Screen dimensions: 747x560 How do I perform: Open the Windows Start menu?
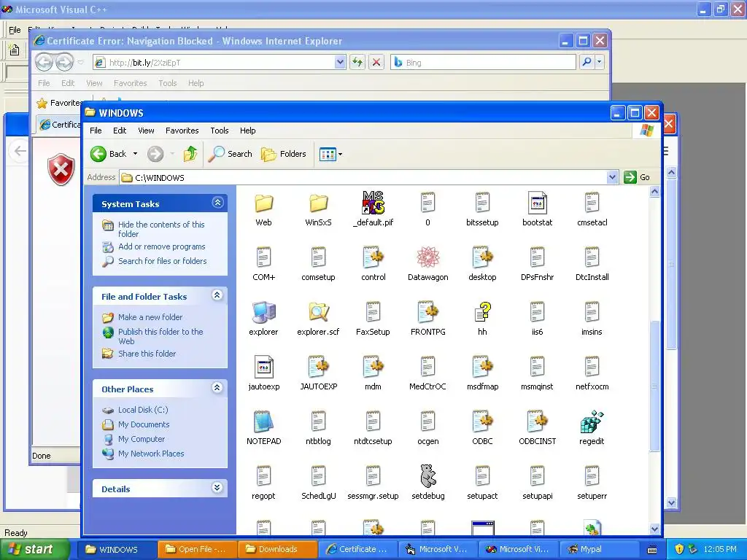(x=34, y=549)
